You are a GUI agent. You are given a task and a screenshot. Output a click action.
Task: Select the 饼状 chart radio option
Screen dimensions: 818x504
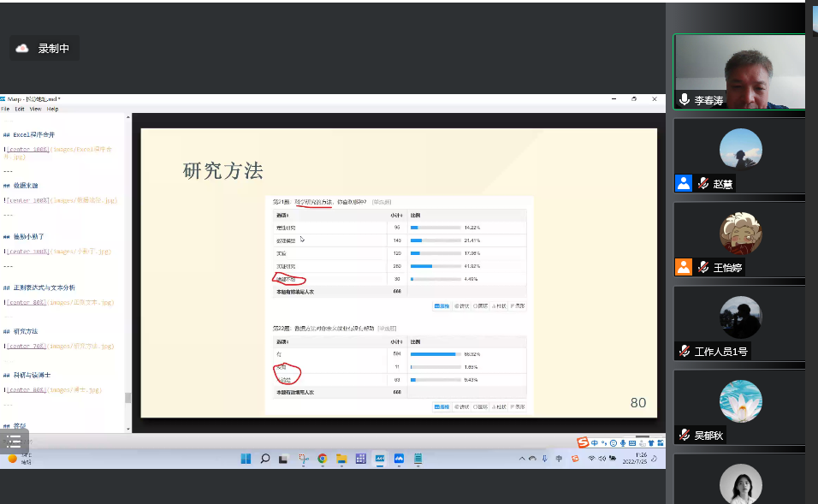click(464, 305)
